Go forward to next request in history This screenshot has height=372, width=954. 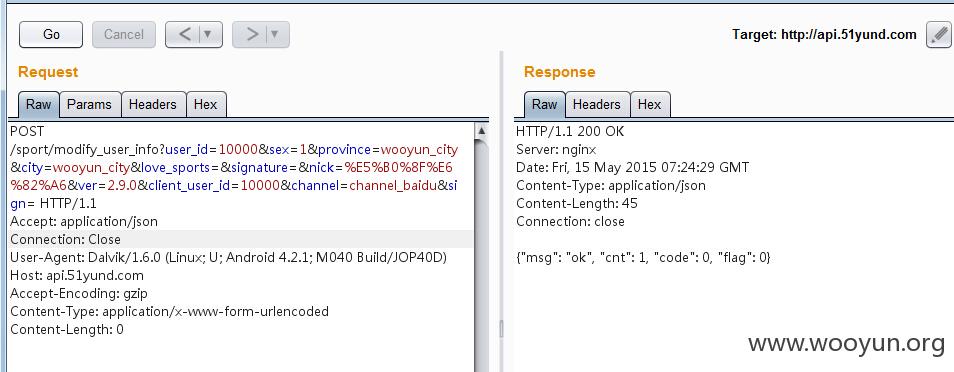[x=252, y=35]
